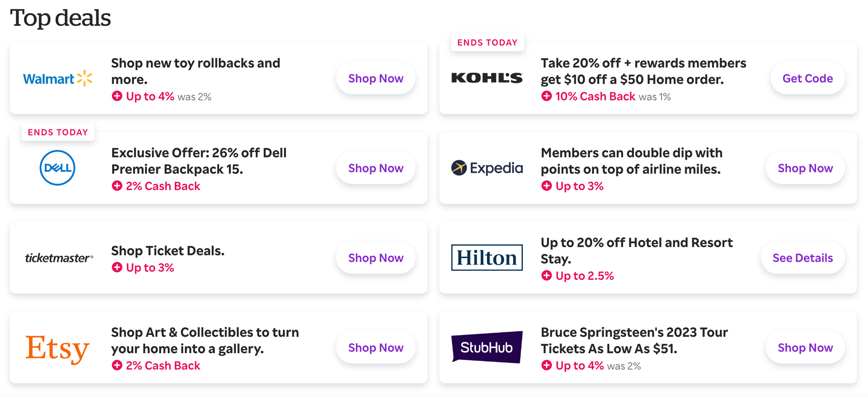Shop Now on Dell backpack offer
This screenshot has height=397, width=868.
pos(376,168)
